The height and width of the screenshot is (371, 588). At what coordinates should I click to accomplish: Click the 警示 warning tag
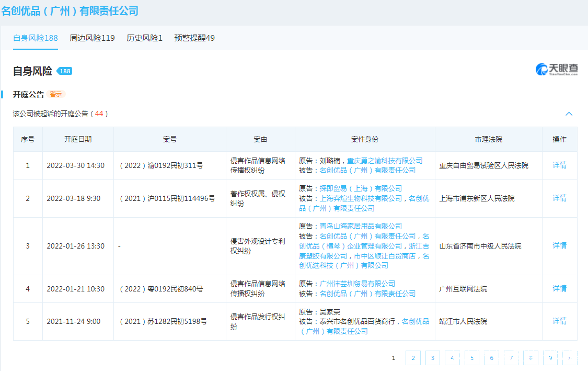coord(55,94)
